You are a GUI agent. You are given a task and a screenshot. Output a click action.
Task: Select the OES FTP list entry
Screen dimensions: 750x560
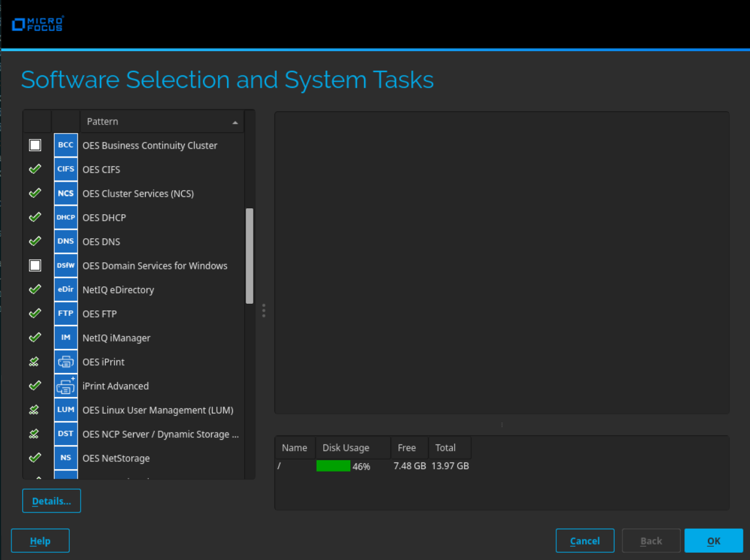(100, 314)
